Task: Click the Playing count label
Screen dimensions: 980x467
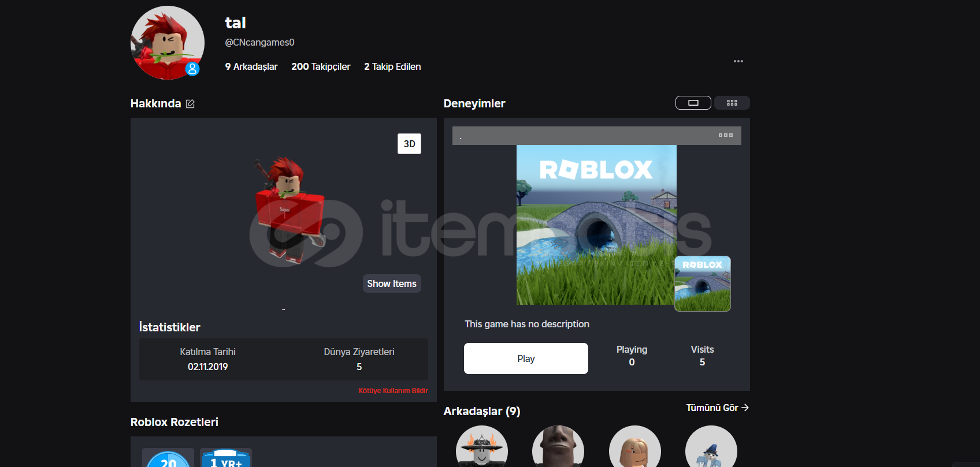Action: tap(632, 349)
